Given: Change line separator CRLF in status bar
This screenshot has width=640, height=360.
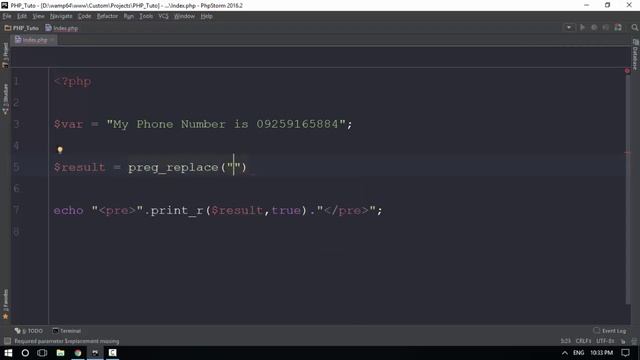Looking at the screenshot, I should click(x=583, y=341).
